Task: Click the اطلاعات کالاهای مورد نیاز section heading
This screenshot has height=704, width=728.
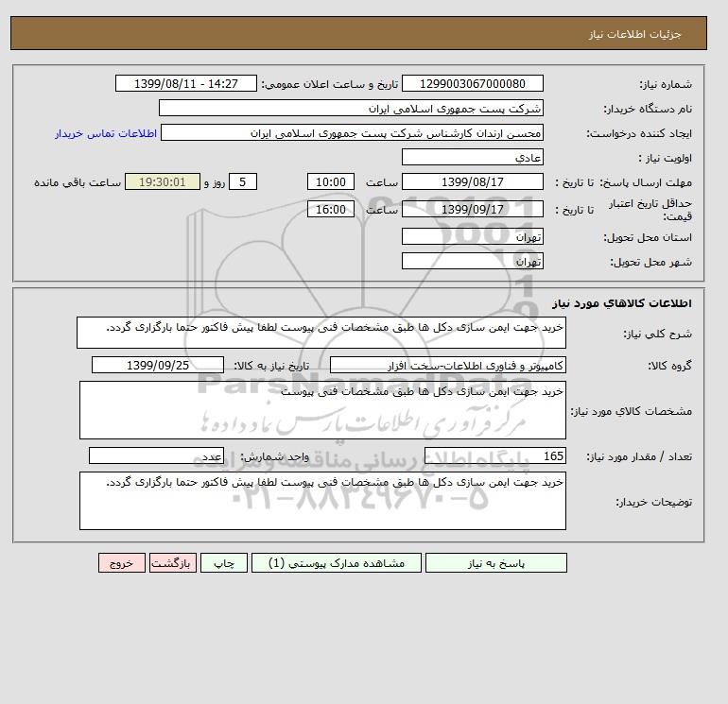Action: point(622,303)
